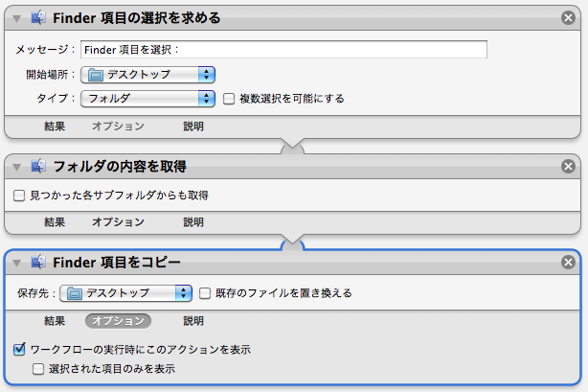Click the Finder icon in the 項目の選択を求める action header
The image size is (588, 392).
pos(39,17)
